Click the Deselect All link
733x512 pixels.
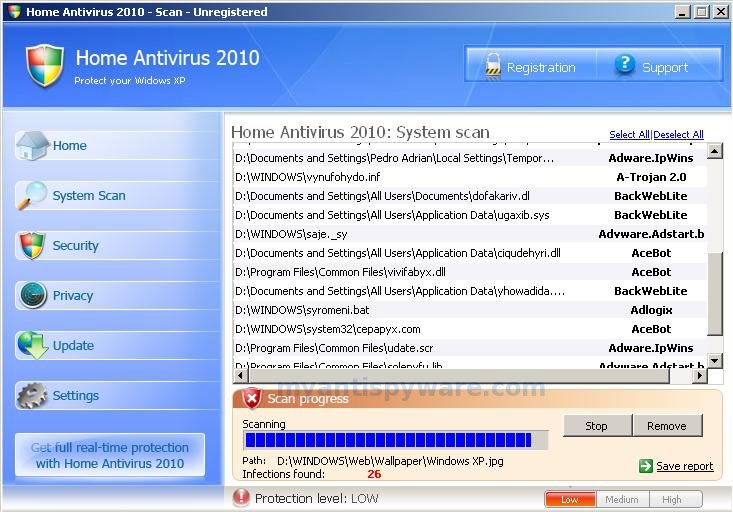pyautogui.click(x=678, y=135)
